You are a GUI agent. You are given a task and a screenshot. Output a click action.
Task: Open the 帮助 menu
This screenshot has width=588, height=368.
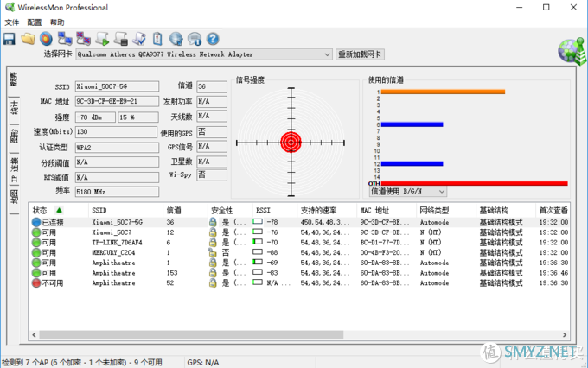click(x=57, y=22)
